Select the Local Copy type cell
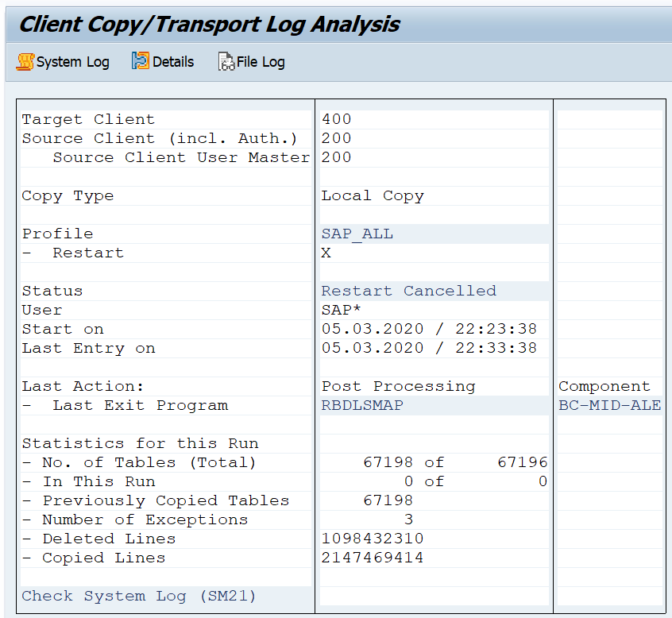The height and width of the screenshot is (618, 672). click(373, 195)
